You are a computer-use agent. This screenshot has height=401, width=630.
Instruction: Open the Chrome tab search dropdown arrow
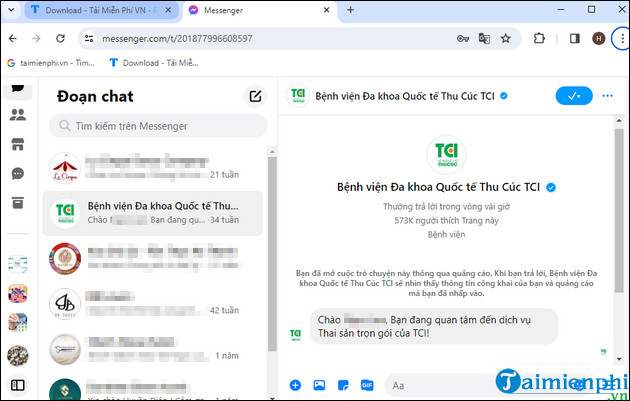pyautogui.click(x=11, y=10)
